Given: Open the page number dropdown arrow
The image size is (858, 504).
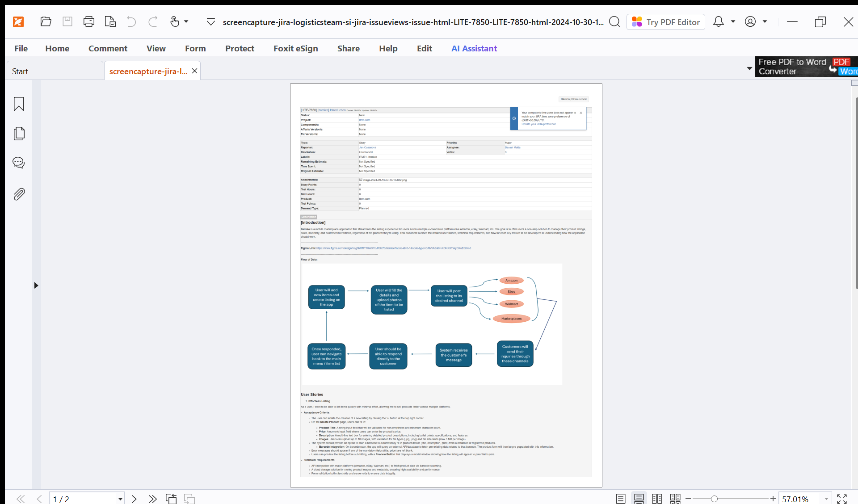Looking at the screenshot, I should pyautogui.click(x=120, y=499).
